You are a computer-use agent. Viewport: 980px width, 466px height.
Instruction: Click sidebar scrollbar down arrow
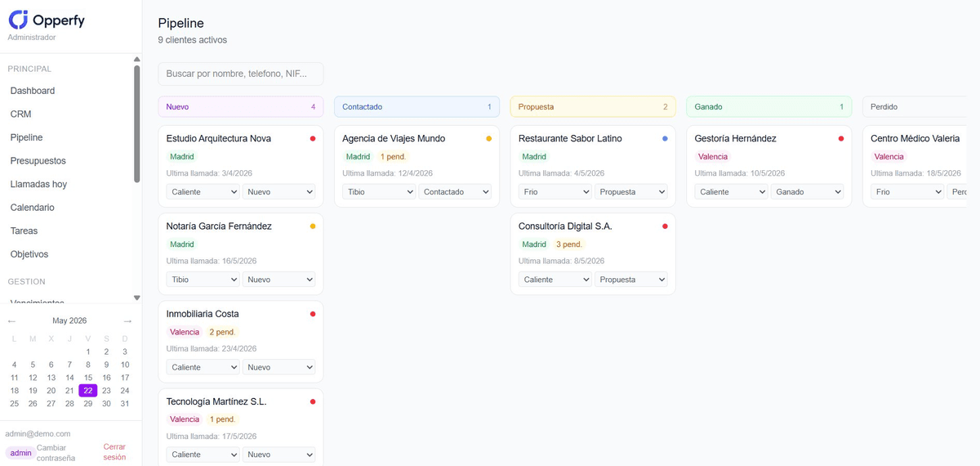click(x=137, y=298)
